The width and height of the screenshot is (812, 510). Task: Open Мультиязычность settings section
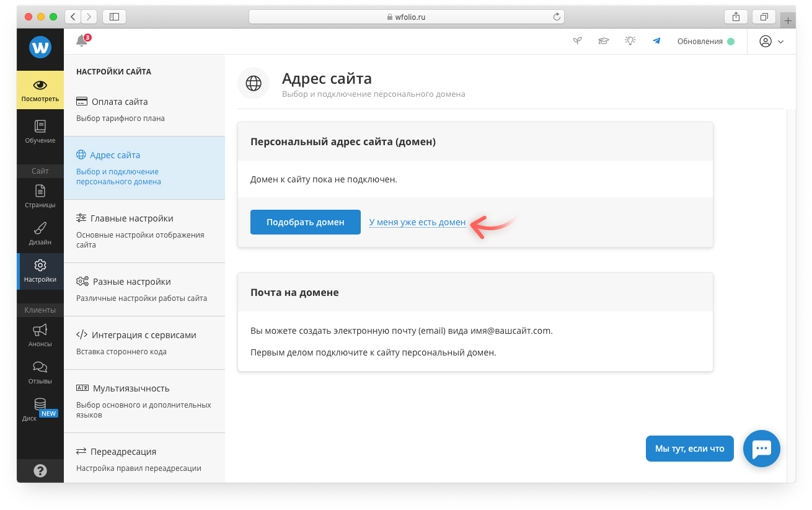(144, 401)
